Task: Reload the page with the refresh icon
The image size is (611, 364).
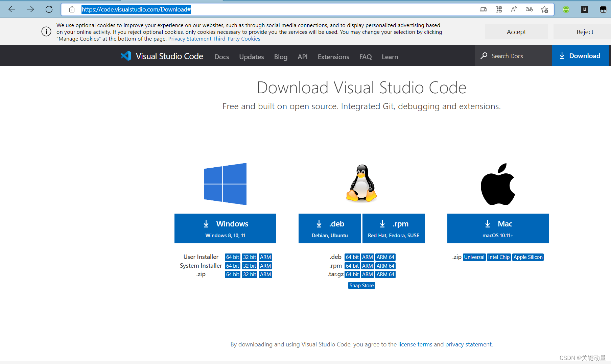Action: pyautogui.click(x=49, y=9)
